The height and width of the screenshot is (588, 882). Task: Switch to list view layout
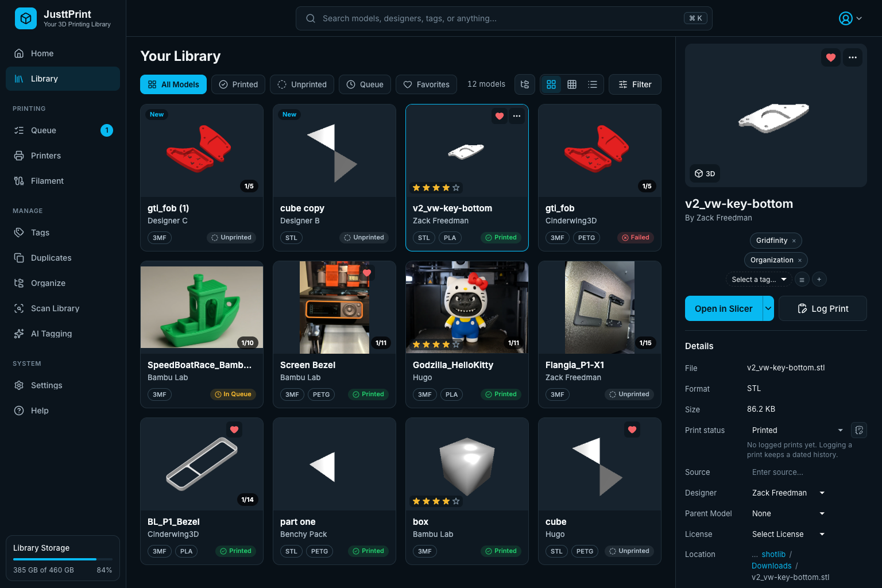point(593,84)
